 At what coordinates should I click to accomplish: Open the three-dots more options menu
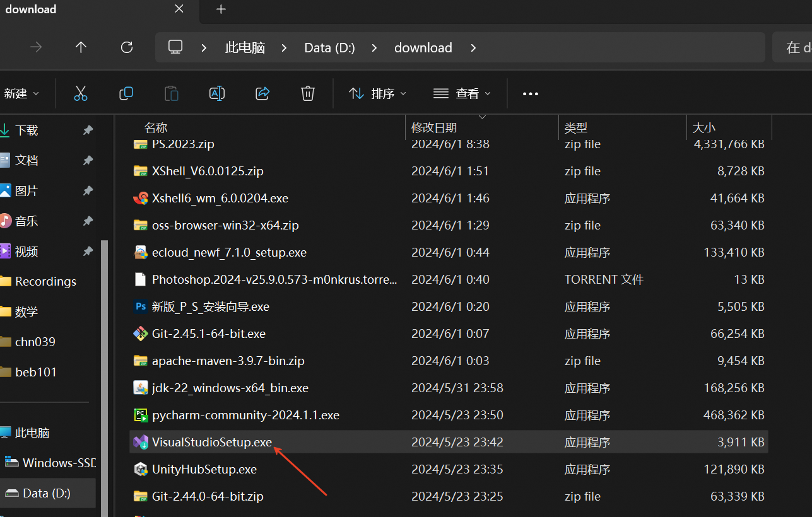(531, 94)
